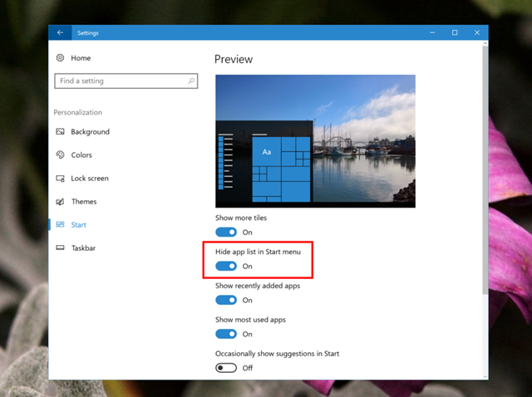
Task: Click the Colors palette icon
Action: 60,155
